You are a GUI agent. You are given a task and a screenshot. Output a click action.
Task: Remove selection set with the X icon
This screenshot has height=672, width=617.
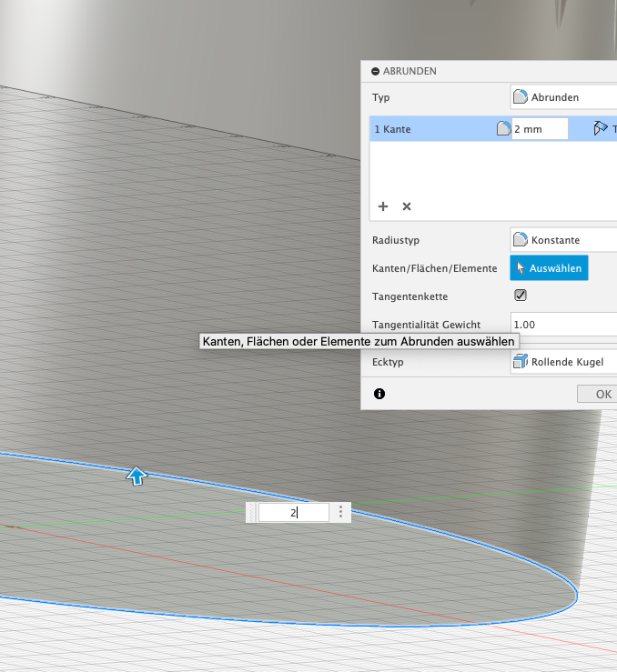coord(407,206)
